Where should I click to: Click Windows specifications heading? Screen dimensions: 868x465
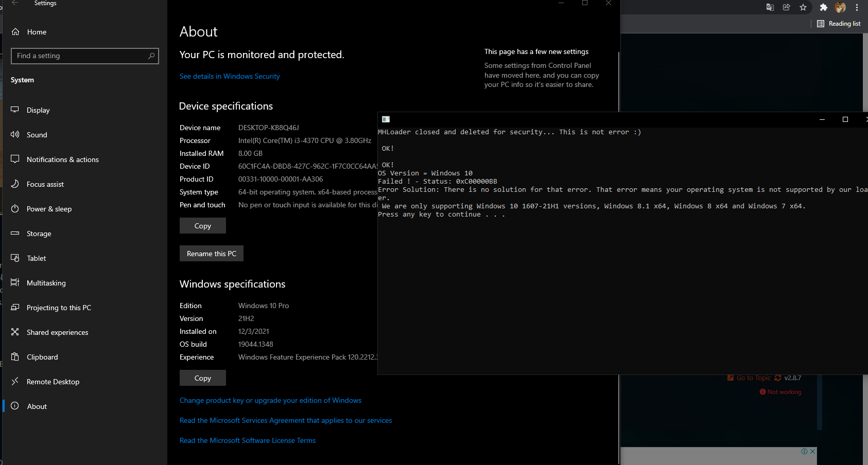pyautogui.click(x=232, y=284)
